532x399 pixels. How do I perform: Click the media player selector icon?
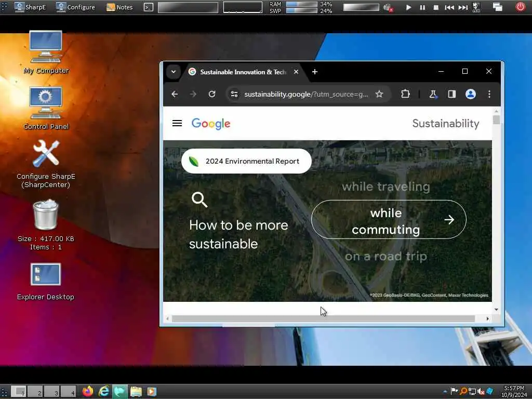click(x=476, y=7)
